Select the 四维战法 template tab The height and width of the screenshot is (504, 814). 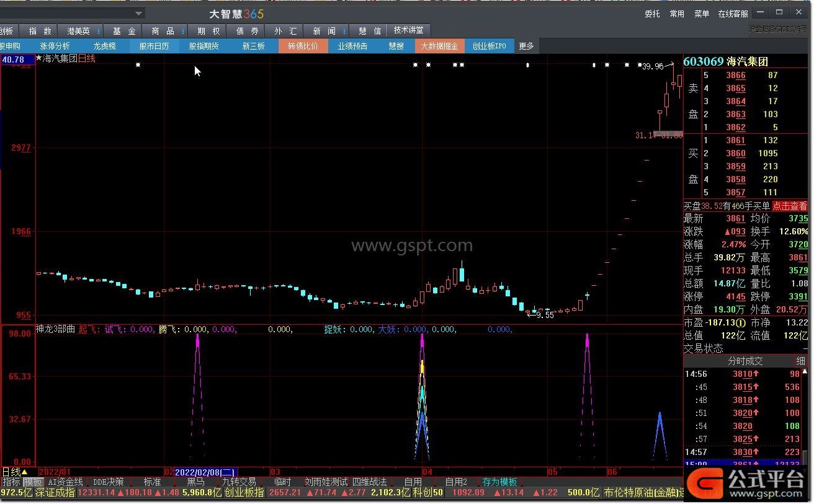pos(370,482)
